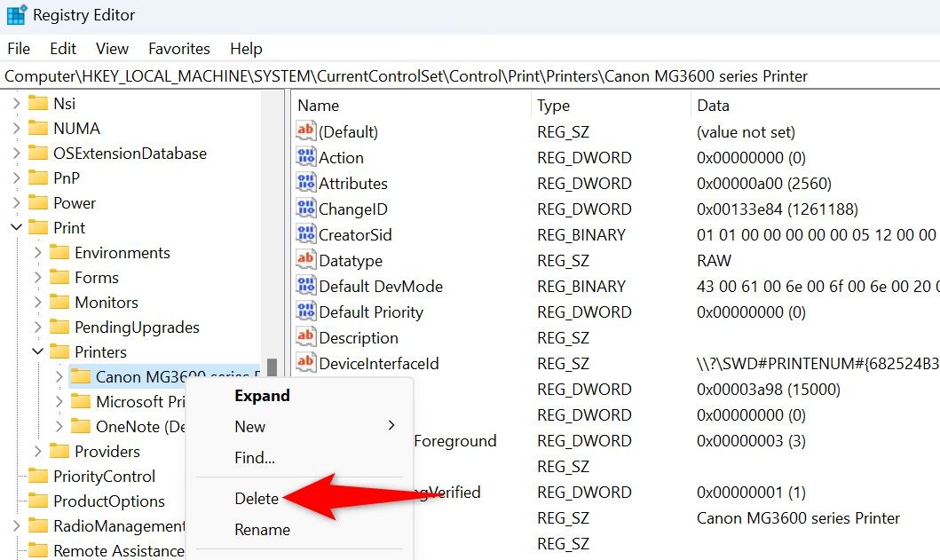Image resolution: width=940 pixels, height=560 pixels.
Task: Select the Attributes DWORD value icon
Action: click(305, 183)
